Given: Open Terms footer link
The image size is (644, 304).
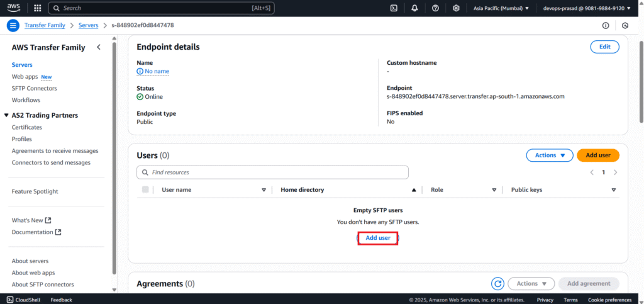Looking at the screenshot, I should pos(570,300).
